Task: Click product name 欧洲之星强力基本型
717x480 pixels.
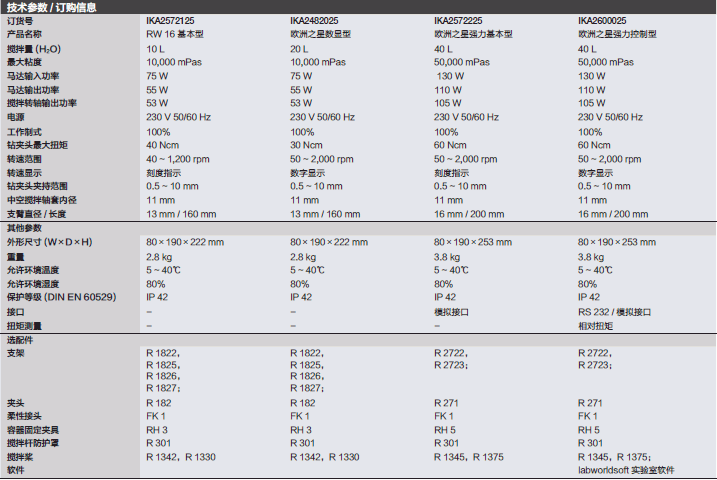Action: point(473,34)
